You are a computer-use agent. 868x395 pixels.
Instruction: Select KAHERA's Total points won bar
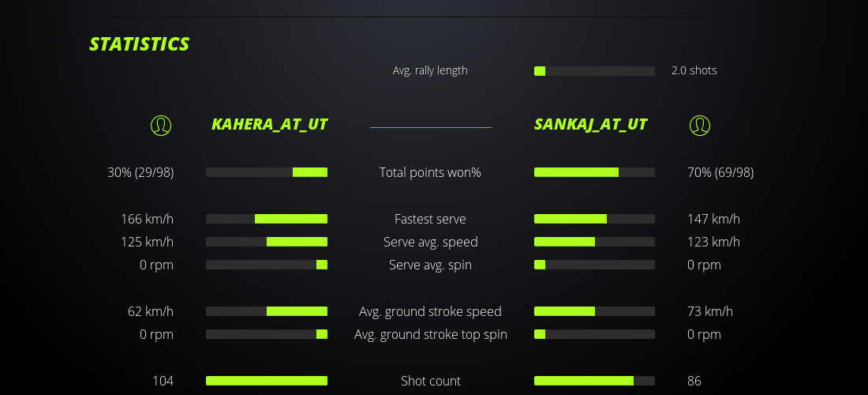point(267,172)
